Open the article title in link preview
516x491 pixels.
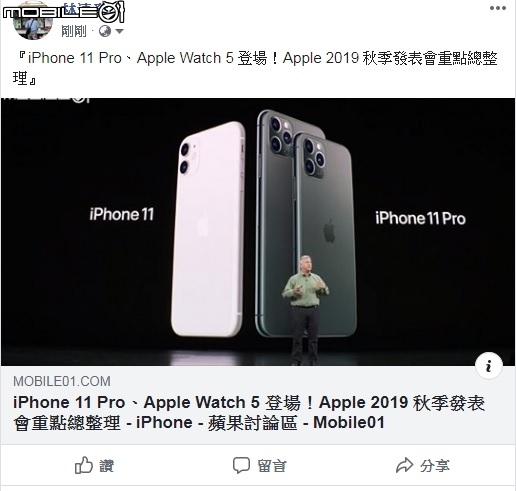249,412
